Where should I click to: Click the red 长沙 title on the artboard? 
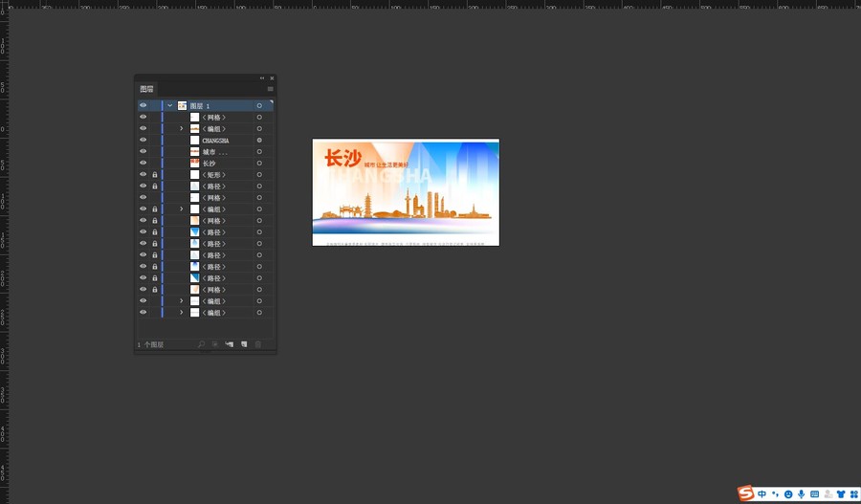(x=342, y=158)
